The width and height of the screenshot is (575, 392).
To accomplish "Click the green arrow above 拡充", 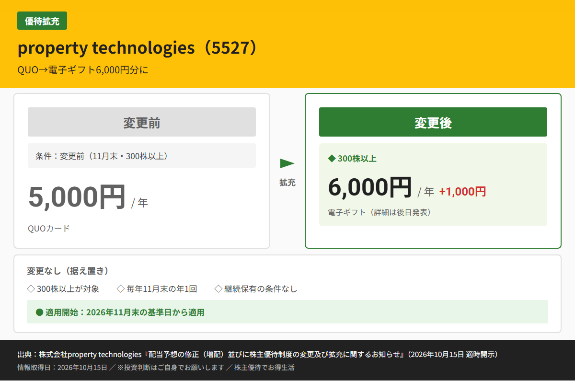I will coord(287,163).
